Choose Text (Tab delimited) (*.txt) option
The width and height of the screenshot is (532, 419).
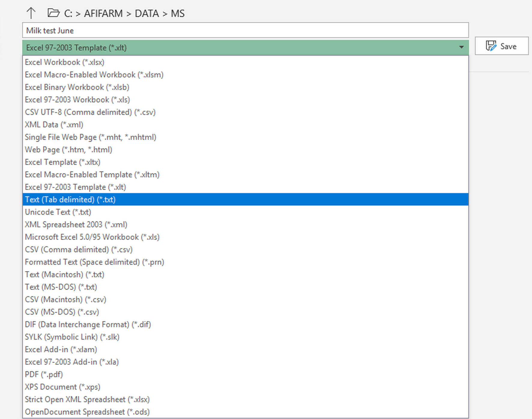tap(70, 199)
